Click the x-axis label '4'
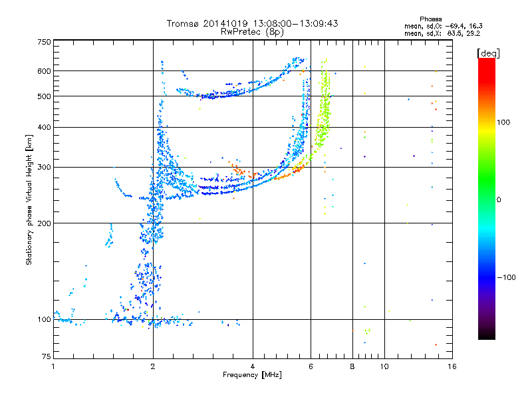Screen dimensions: 532x399 pos(253,366)
